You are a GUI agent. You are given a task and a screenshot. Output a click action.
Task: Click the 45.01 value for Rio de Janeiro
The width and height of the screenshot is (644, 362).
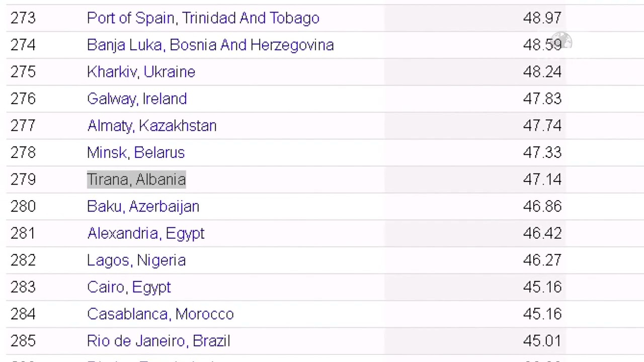(542, 341)
